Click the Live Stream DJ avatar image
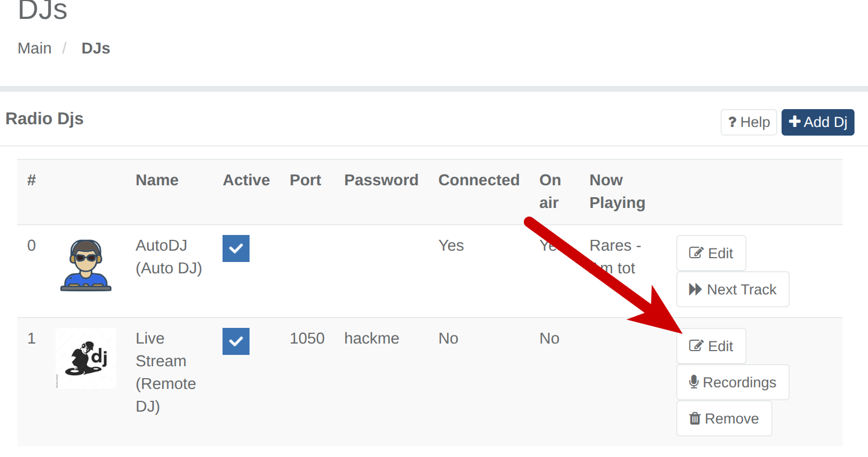The image size is (868, 457). point(86,358)
